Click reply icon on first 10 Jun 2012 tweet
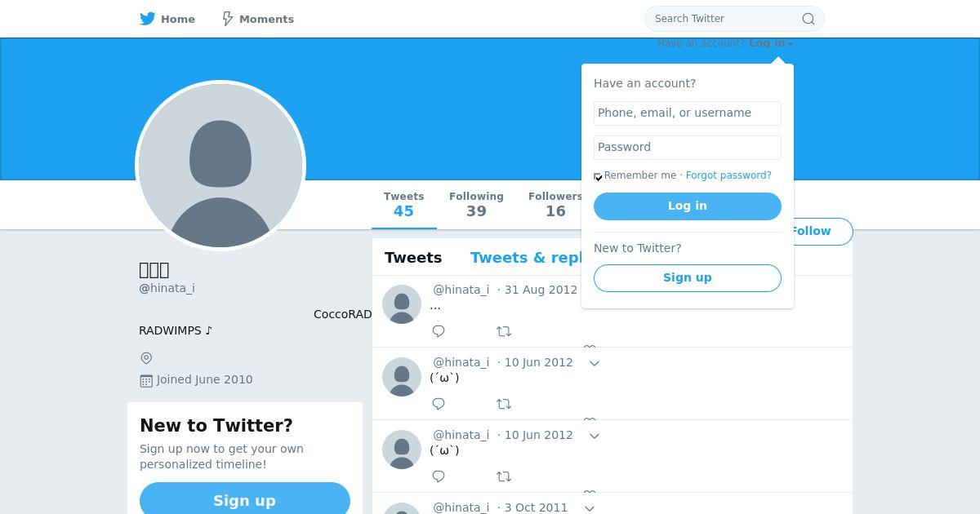 click(x=439, y=404)
